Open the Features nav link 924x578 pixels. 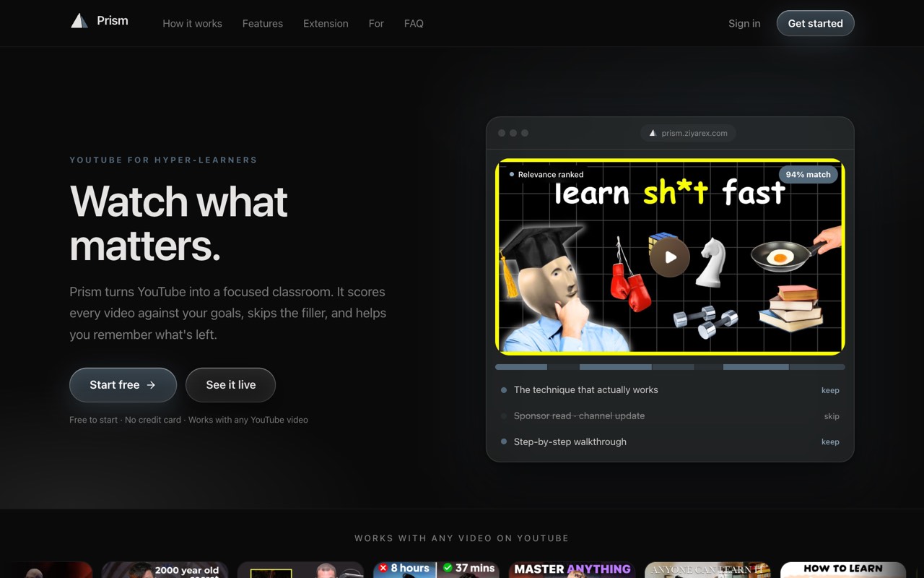pos(263,23)
